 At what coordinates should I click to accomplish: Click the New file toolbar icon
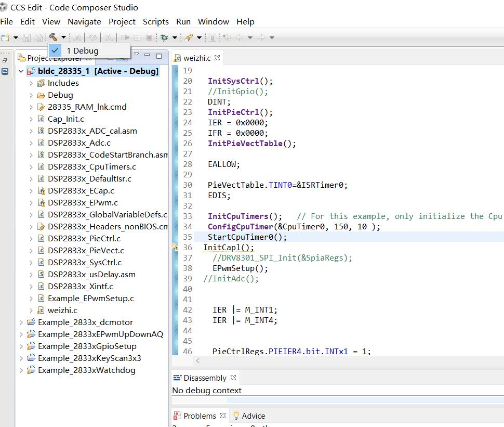coord(5,37)
